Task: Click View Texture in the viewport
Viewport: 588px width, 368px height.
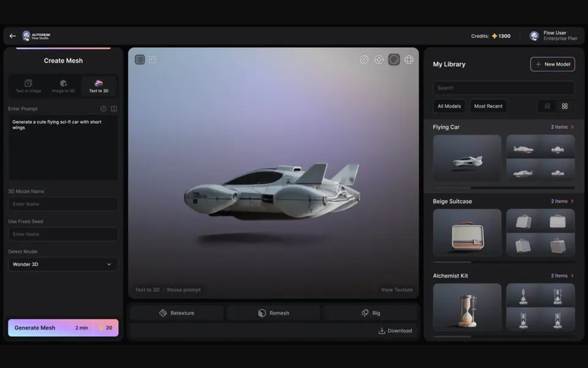Action: click(396, 289)
